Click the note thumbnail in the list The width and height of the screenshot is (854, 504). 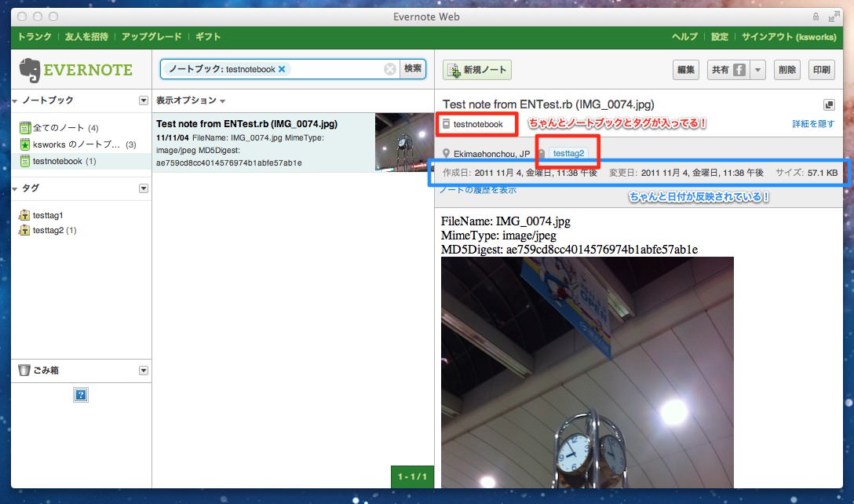click(x=404, y=142)
